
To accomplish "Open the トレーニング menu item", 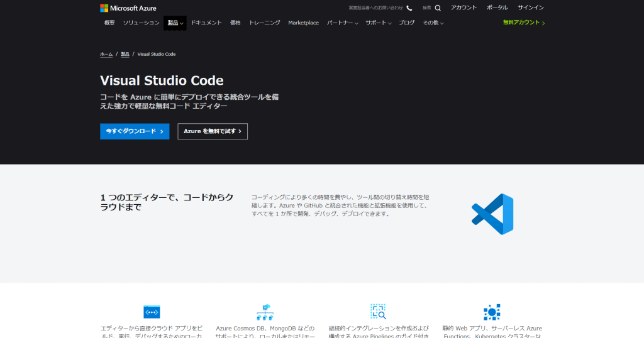I will tap(265, 23).
